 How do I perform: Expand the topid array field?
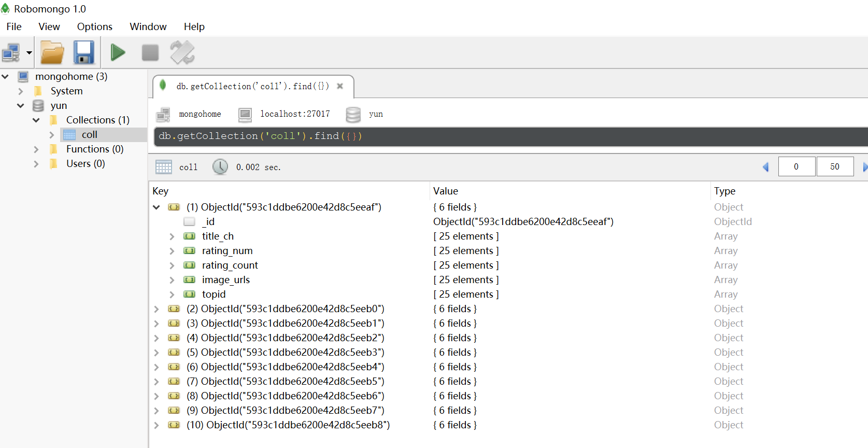pos(172,294)
